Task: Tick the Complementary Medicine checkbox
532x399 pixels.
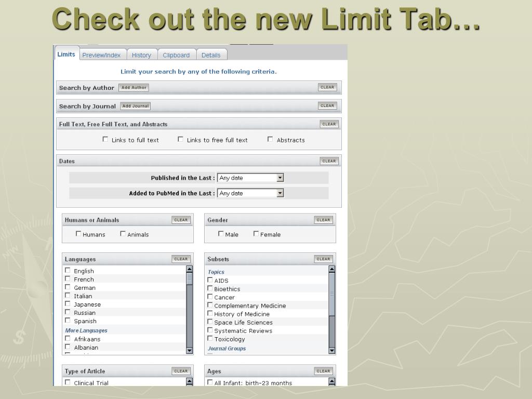Action: pos(210,305)
